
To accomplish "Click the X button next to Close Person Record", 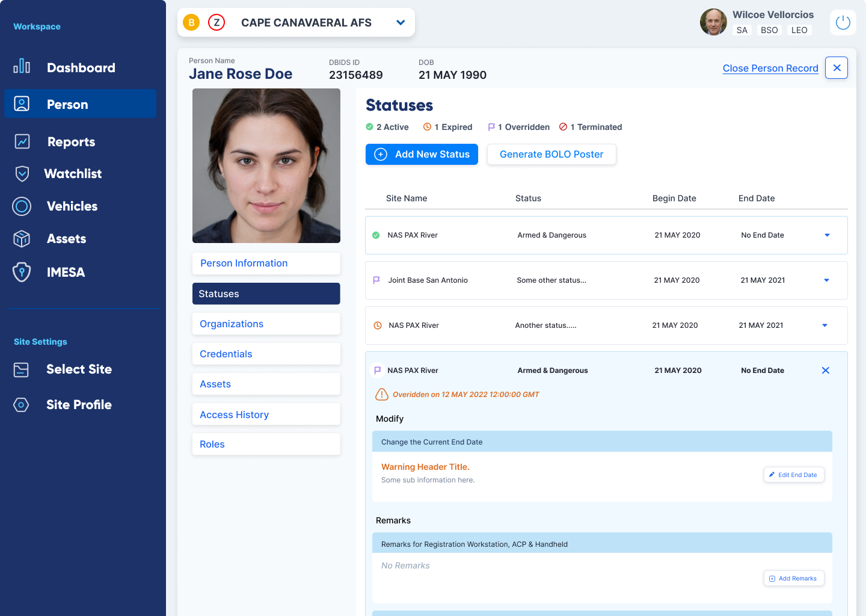I will point(837,68).
